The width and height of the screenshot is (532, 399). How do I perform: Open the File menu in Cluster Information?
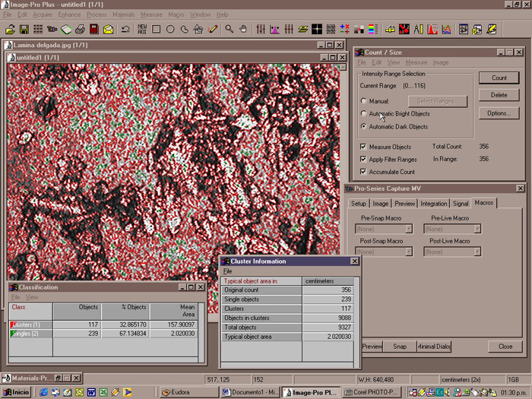(228, 271)
